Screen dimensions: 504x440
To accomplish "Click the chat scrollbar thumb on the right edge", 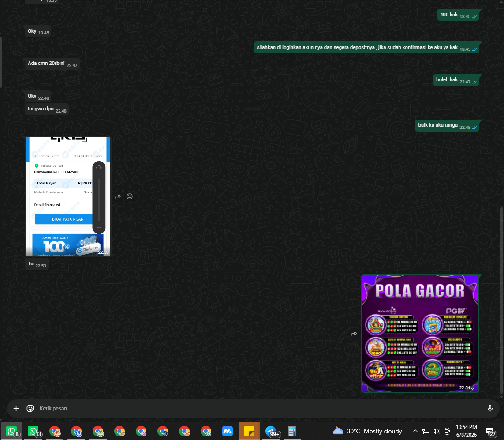I will coord(502,301).
